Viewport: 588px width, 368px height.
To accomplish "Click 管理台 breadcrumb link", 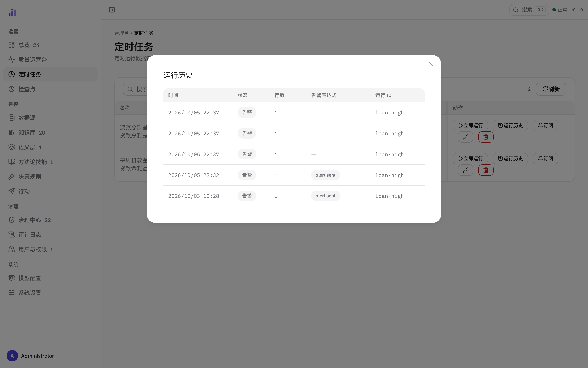I will 121,33.
